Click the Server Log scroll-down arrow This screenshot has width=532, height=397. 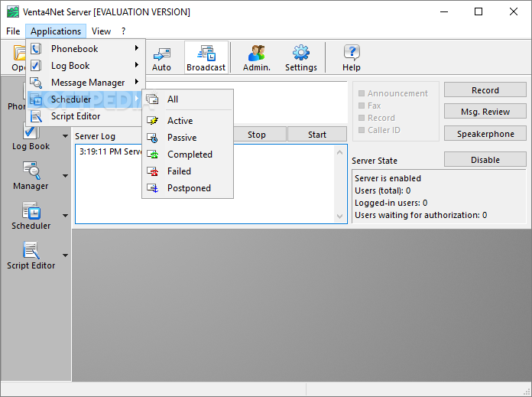tap(339, 216)
